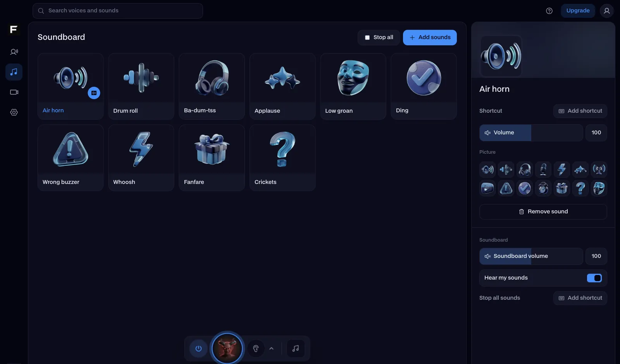Open the camera section in the sidebar
Image resolution: width=620 pixels, height=364 pixels.
coord(14,92)
